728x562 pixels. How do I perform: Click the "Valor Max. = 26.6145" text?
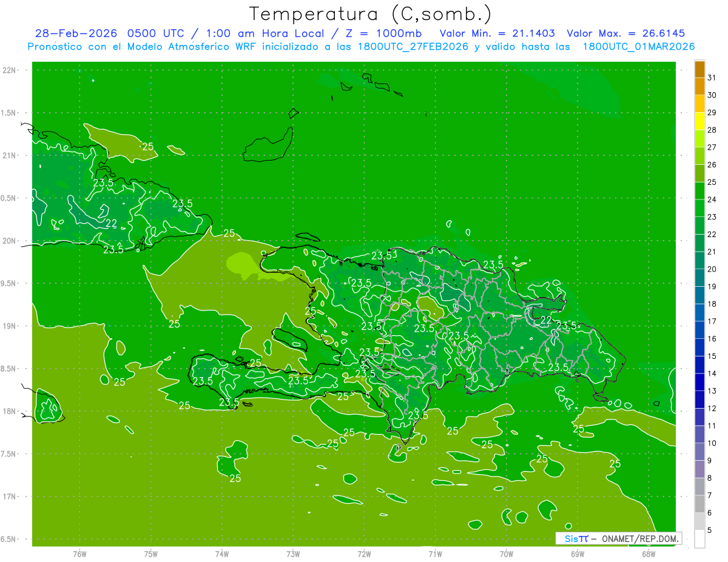(626, 33)
